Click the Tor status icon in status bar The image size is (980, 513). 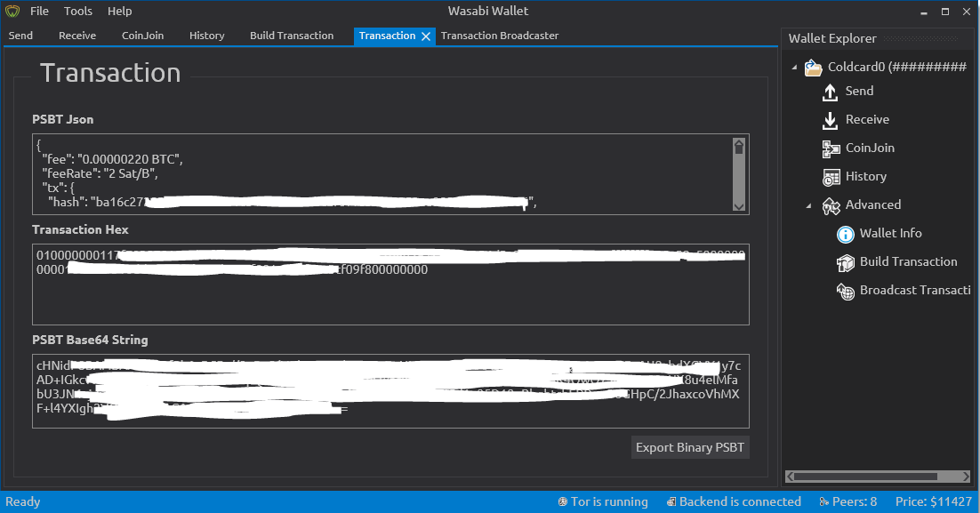pyautogui.click(x=563, y=501)
